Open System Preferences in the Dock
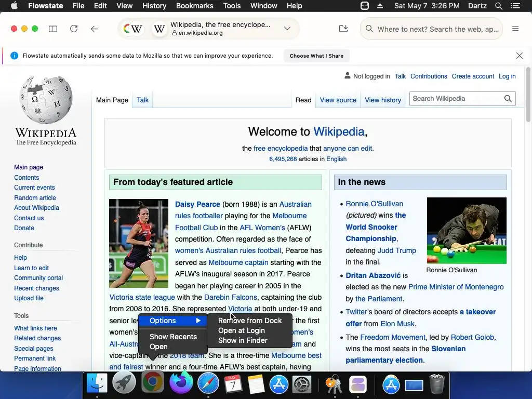Screen dimensions: 532x399 click(302, 384)
